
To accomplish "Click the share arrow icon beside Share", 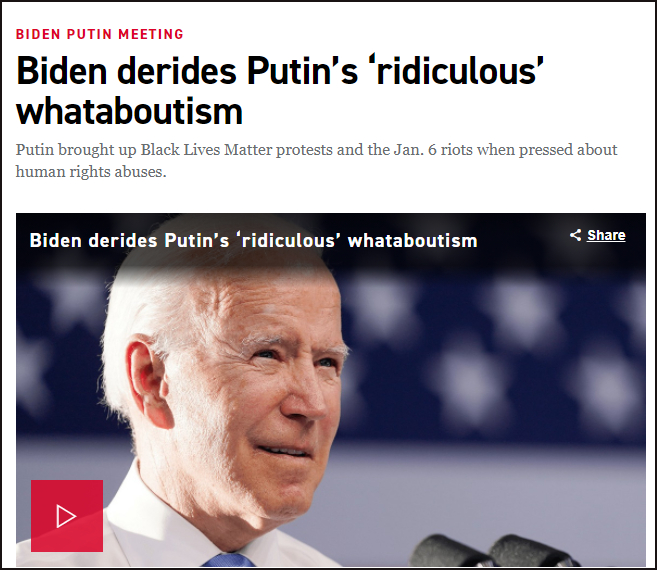I will 576,235.
